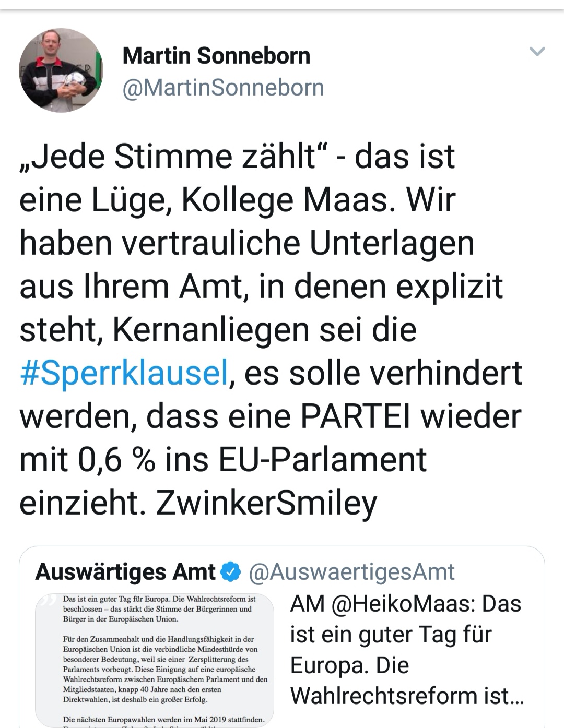Open the Auswärtiges Amt account name
The height and width of the screenshot is (728, 564).
pos(125,572)
